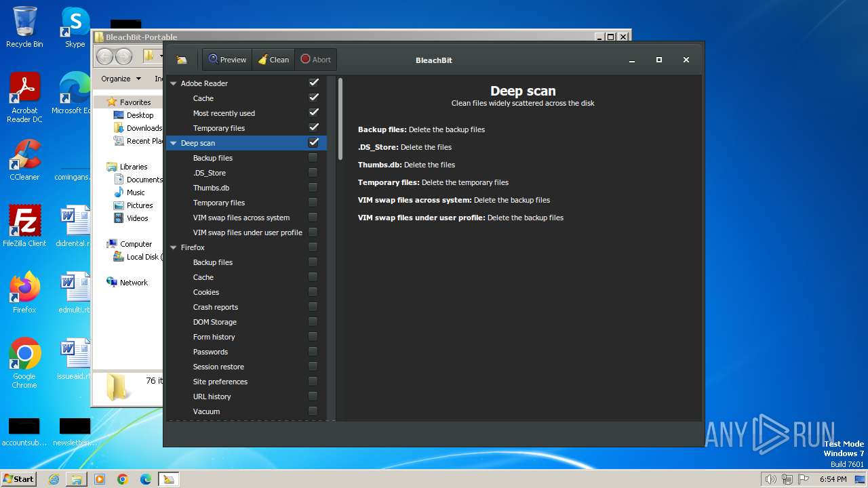
Task: Open CCleaner desktop shortcut
Action: tap(24, 160)
